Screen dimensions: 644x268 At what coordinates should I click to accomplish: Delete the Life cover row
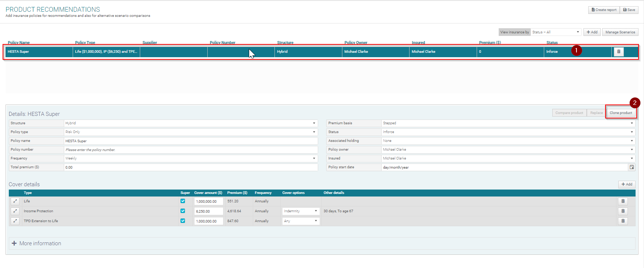[623, 201]
